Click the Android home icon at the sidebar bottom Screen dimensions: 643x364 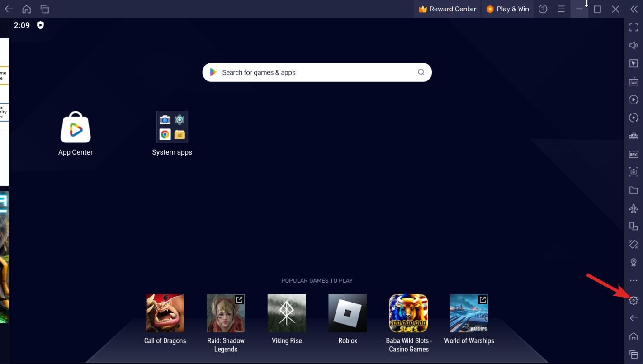634,336
